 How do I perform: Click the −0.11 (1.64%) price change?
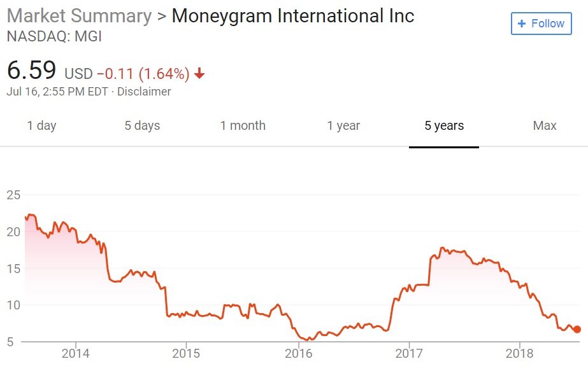pyautogui.click(x=143, y=74)
